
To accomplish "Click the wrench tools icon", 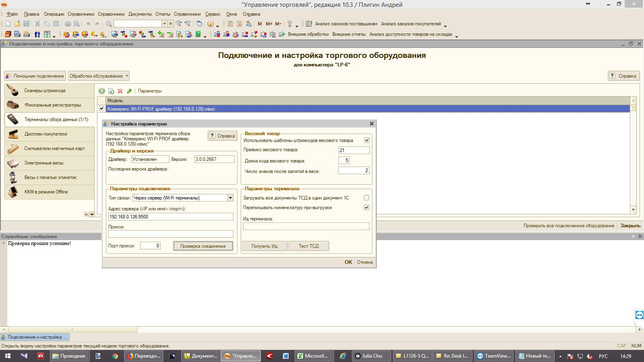I will click(289, 24).
